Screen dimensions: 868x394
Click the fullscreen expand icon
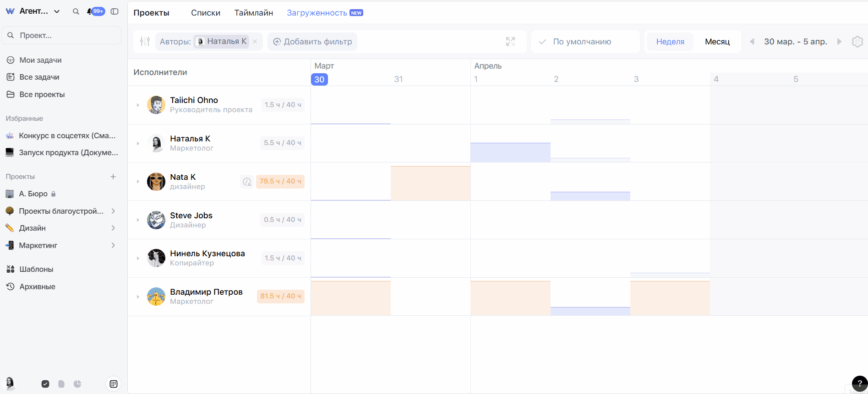[x=510, y=42]
